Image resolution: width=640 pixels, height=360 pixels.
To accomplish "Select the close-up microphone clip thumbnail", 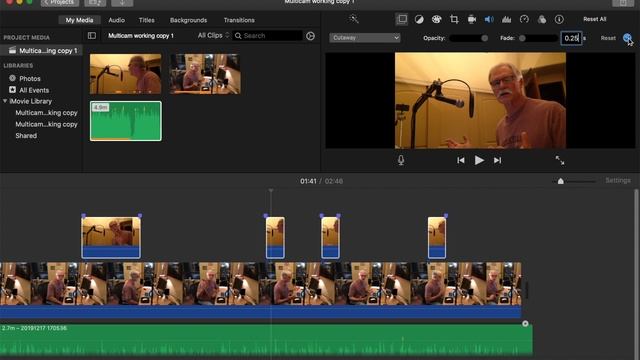I will [x=126, y=74].
